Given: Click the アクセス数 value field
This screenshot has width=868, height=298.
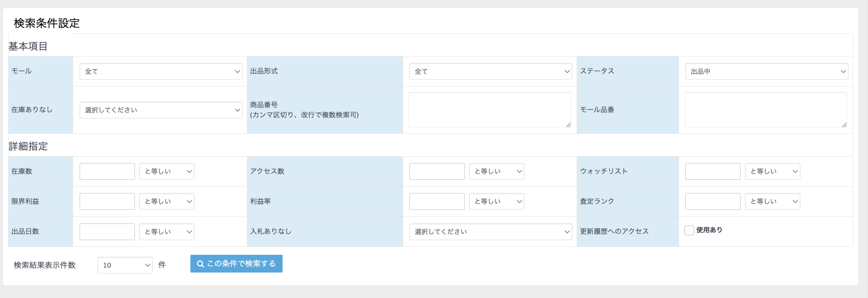Looking at the screenshot, I should click(x=437, y=172).
